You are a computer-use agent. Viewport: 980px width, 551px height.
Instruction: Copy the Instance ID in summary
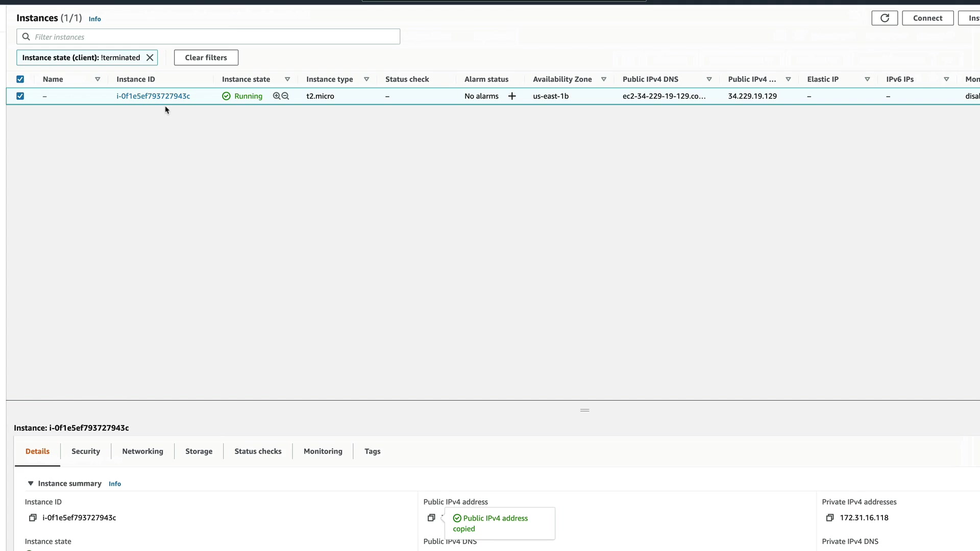pyautogui.click(x=33, y=518)
